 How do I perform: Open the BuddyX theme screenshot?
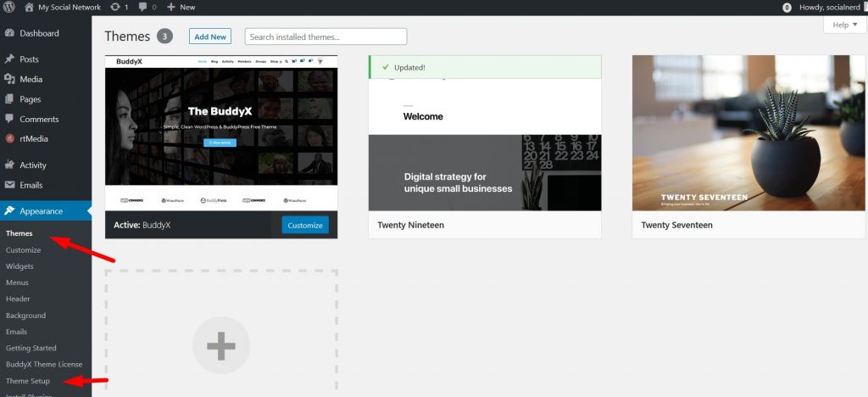click(x=221, y=133)
